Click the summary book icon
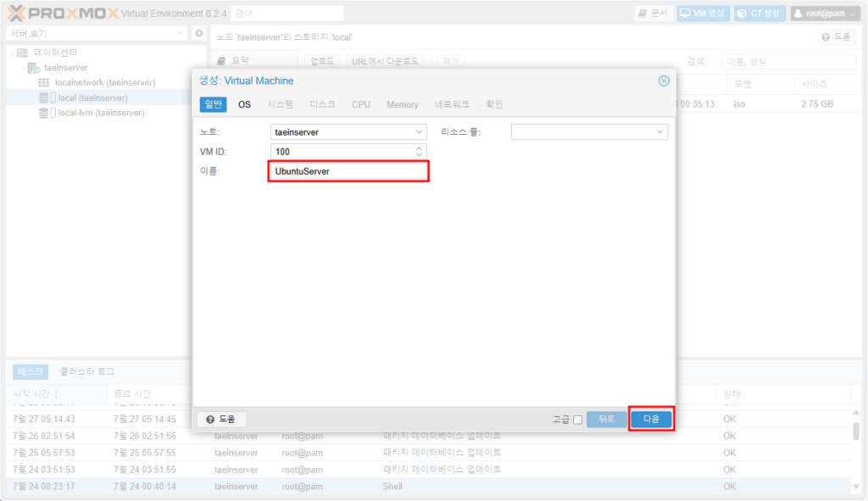Image resolution: width=868 pixels, height=501 pixels. point(221,60)
